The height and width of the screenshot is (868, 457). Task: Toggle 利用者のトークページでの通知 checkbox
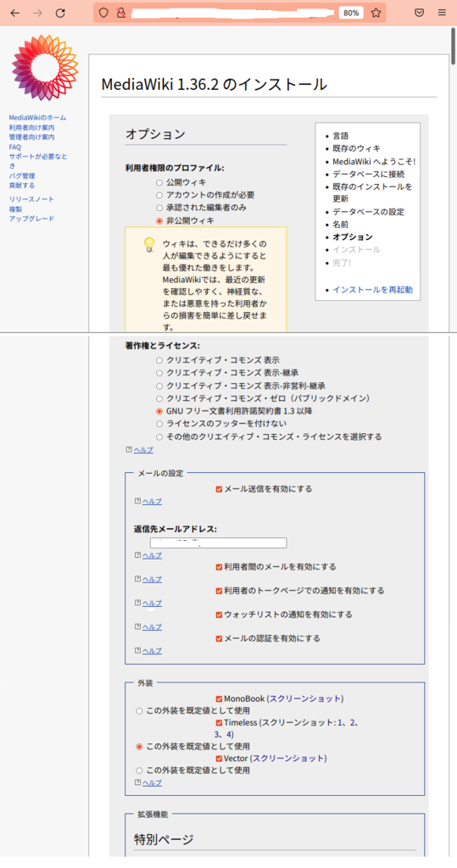click(x=220, y=591)
